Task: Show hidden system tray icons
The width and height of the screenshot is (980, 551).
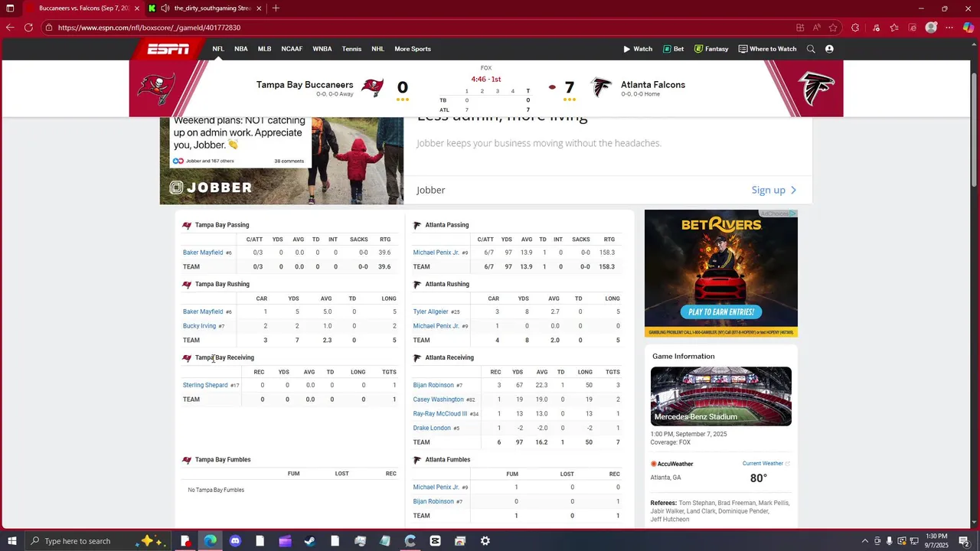Action: (865, 541)
